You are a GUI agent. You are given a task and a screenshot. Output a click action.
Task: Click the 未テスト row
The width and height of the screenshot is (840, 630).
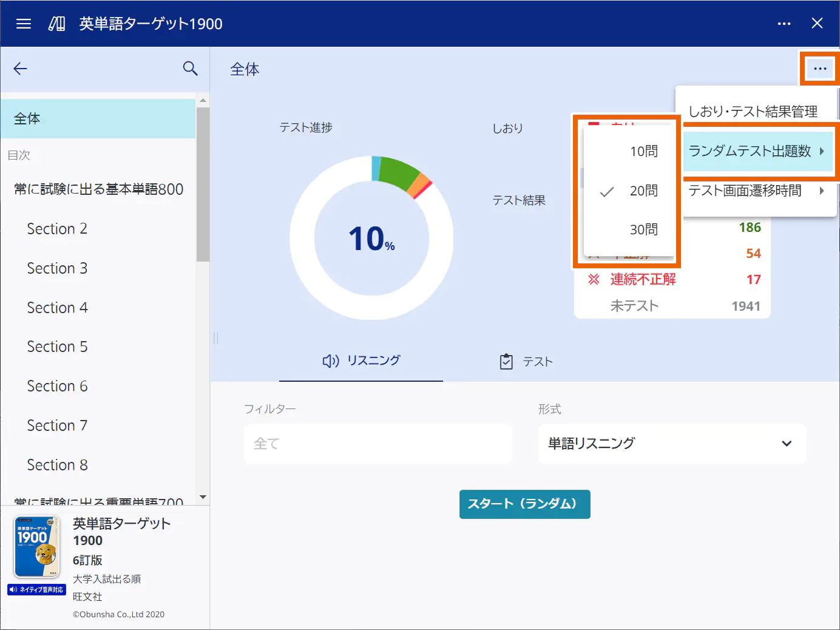[x=672, y=306]
